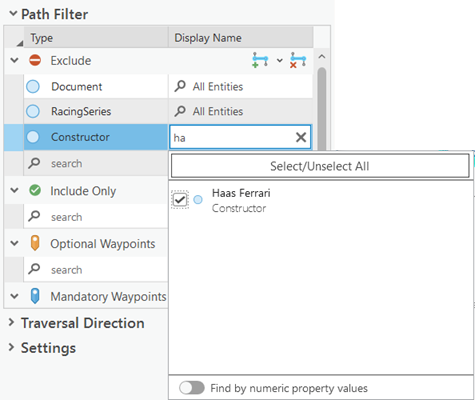Click the add filter path icon
The image size is (475, 400).
(x=260, y=60)
